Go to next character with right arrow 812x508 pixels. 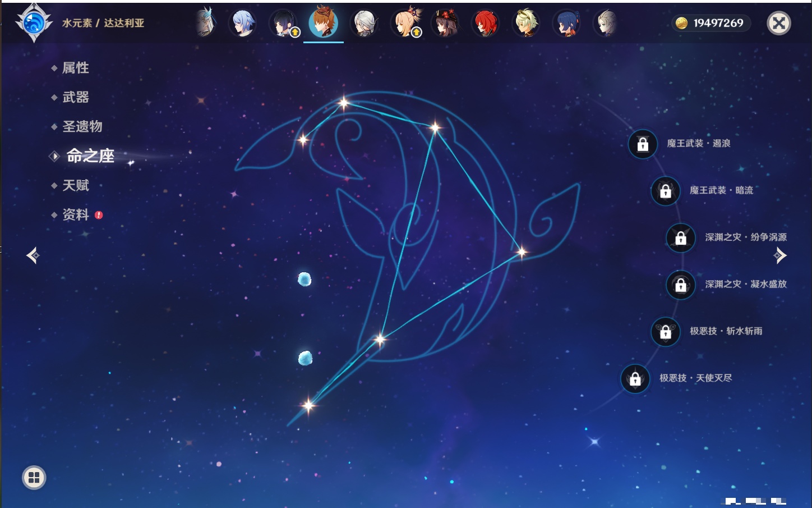click(x=780, y=256)
